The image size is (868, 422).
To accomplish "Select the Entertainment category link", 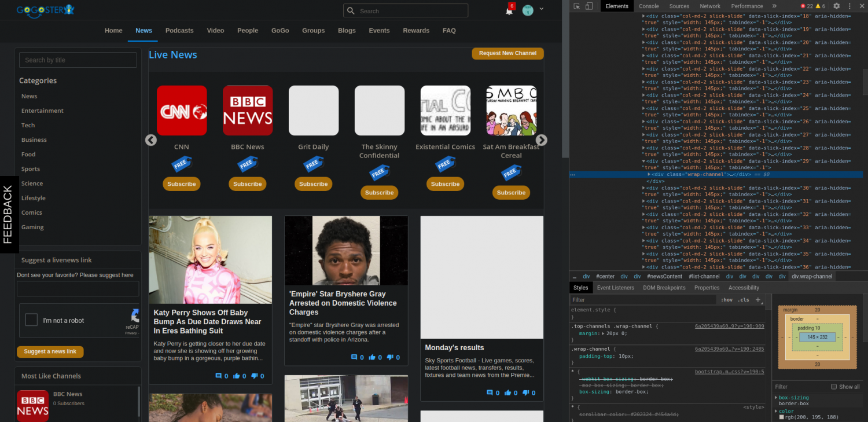I will (x=42, y=111).
